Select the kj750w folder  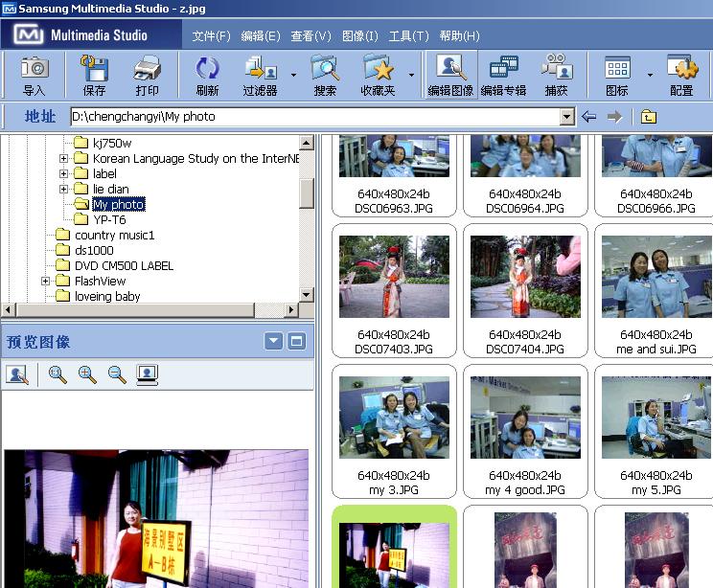pos(112,143)
